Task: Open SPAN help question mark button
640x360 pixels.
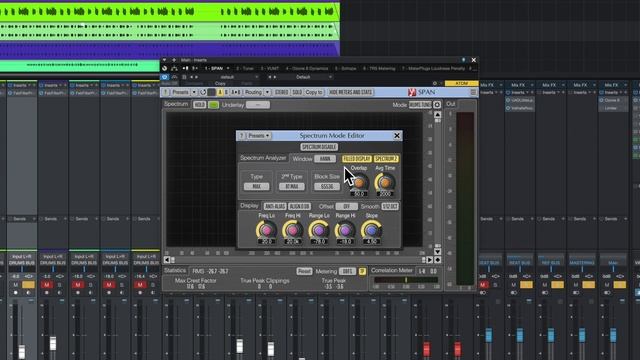Action: pos(166,92)
